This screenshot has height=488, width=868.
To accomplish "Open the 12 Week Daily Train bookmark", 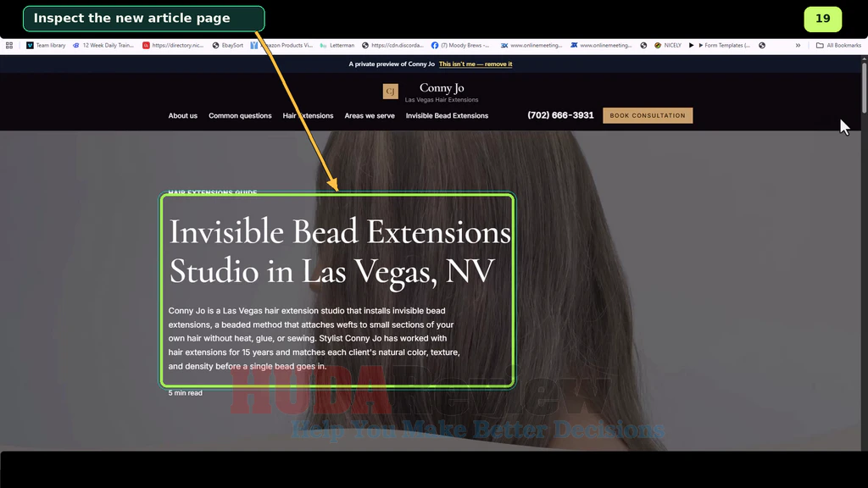I will 103,46.
